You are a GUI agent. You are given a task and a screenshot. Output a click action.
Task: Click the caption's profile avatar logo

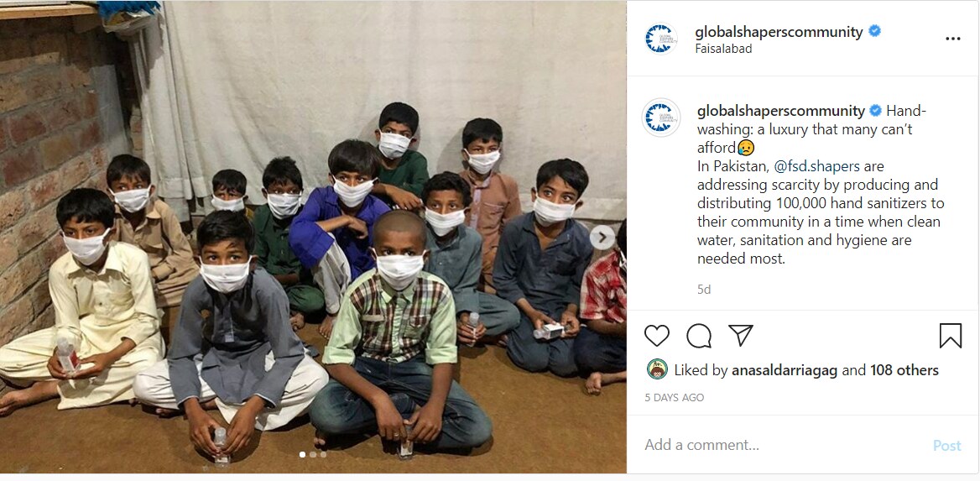click(660, 118)
